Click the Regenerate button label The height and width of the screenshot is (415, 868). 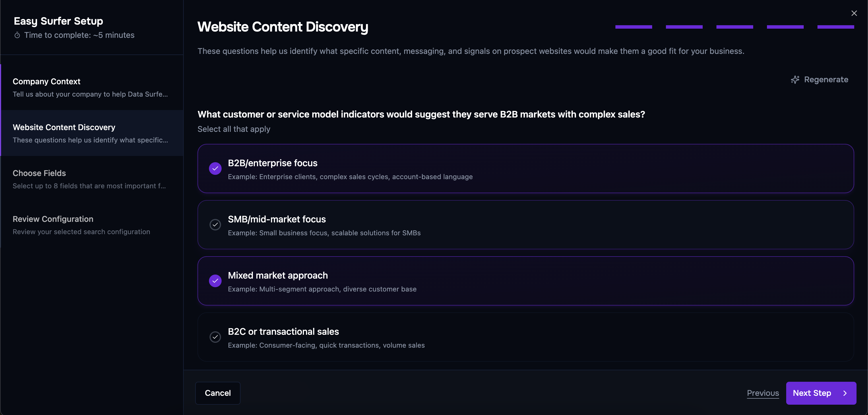(x=826, y=80)
